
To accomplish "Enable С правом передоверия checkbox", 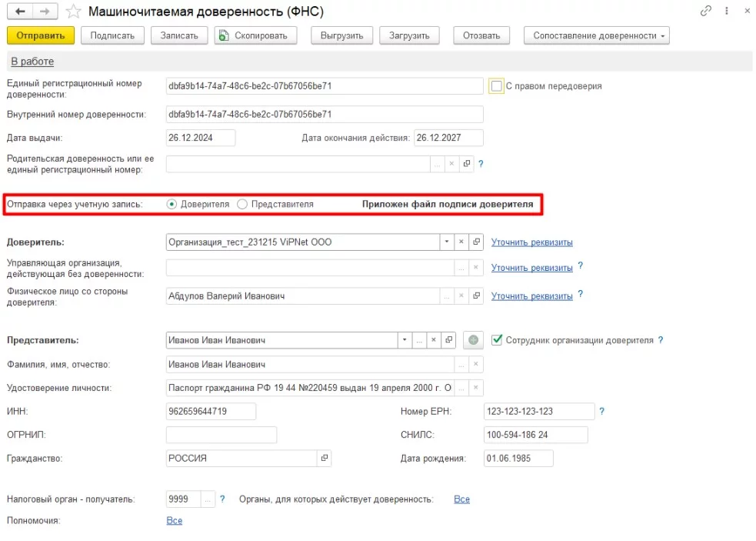I will coord(496,86).
